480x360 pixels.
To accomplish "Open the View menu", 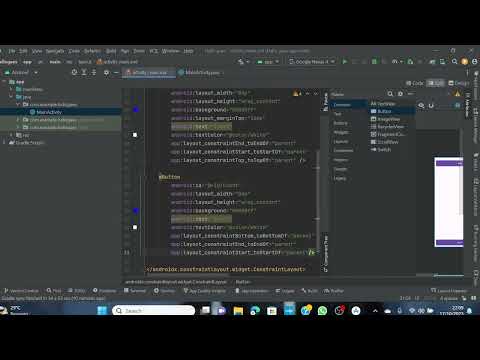I will coord(37,51).
